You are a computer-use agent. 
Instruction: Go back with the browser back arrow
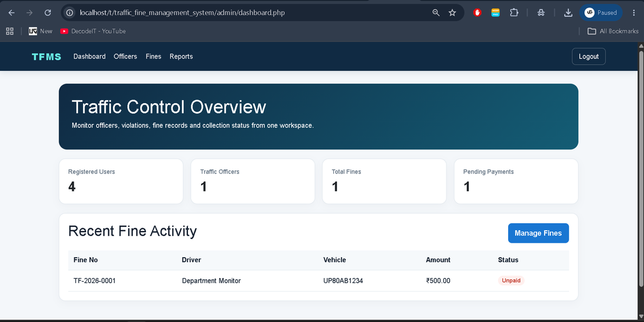[x=11, y=13]
